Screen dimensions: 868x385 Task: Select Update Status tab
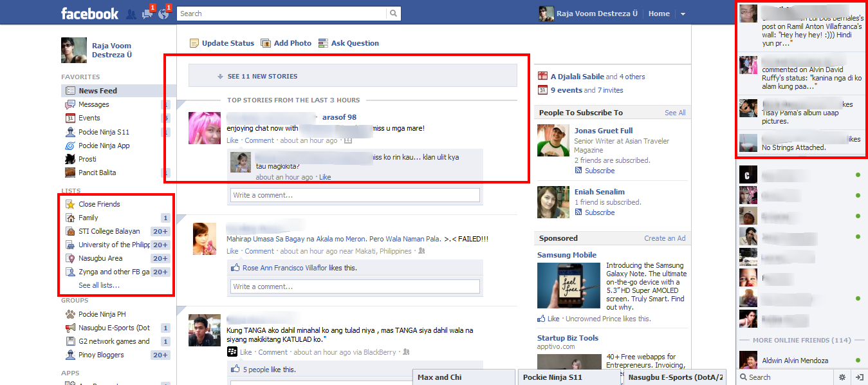[x=221, y=43]
